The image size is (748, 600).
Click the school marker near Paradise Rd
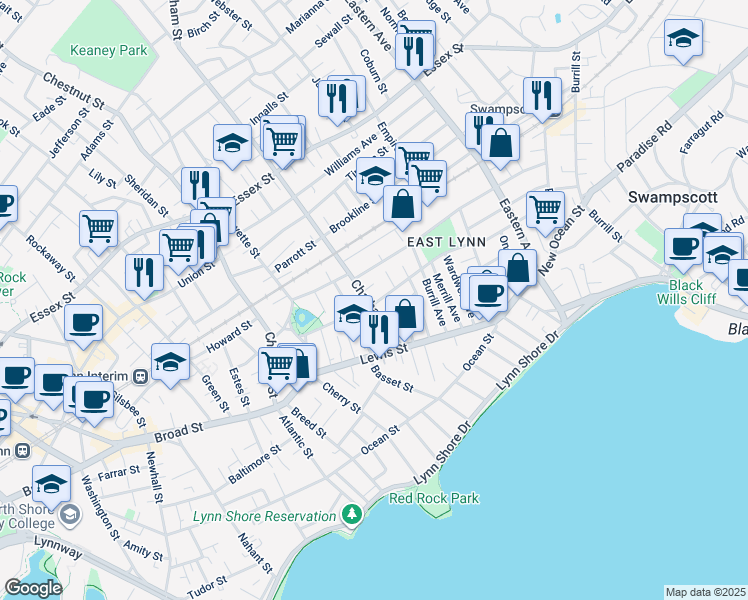683,39
